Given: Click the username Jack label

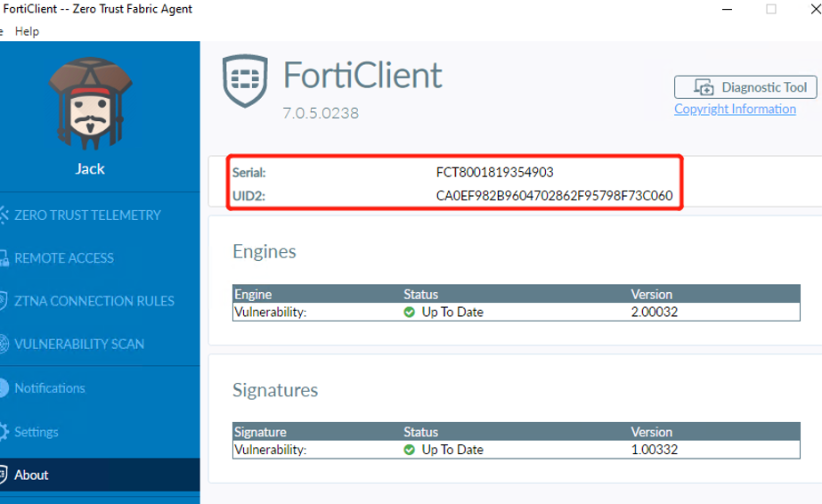Looking at the screenshot, I should click(89, 169).
